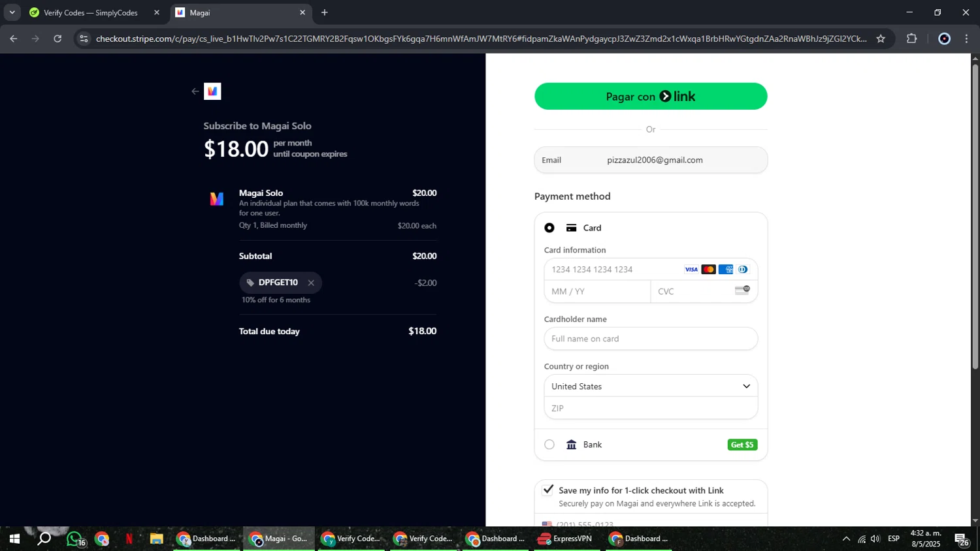This screenshot has width=980, height=551.
Task: Click the American Express brand icon
Action: 726,270
